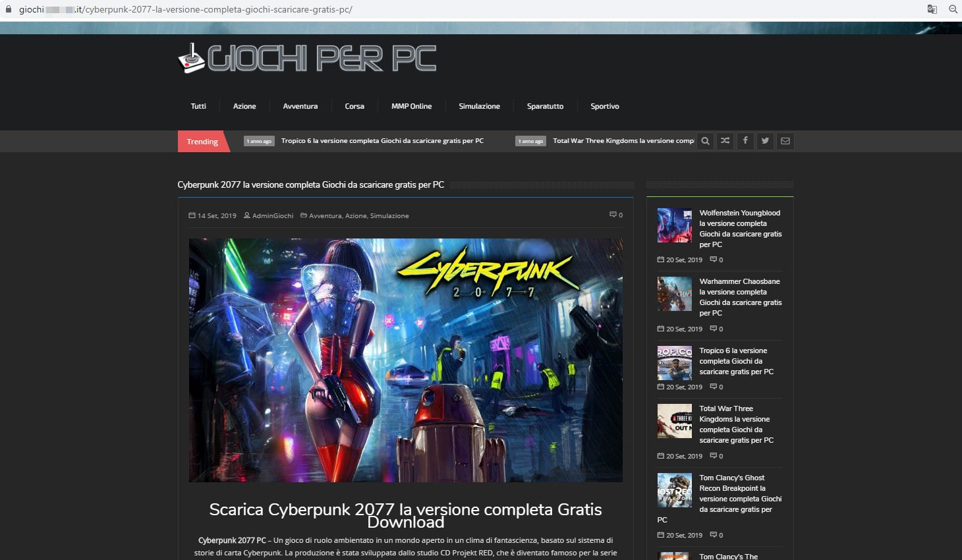Click the Scarica Cyberpunk 2077 Gratis Download heading
Image resolution: width=962 pixels, height=560 pixels.
[405, 515]
